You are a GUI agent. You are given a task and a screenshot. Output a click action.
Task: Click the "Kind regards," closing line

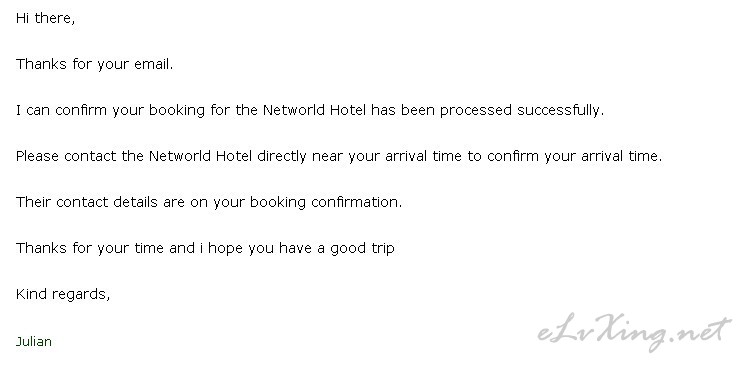[x=63, y=294]
